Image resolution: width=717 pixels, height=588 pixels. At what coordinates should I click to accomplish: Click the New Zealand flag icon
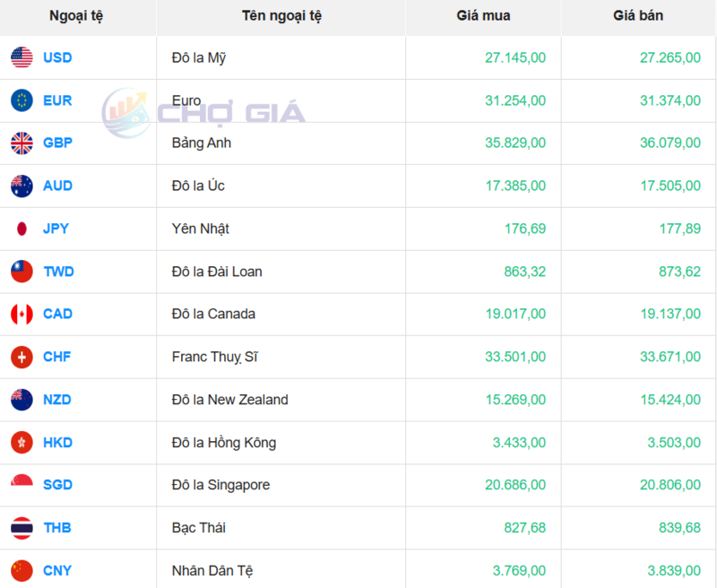22,400
